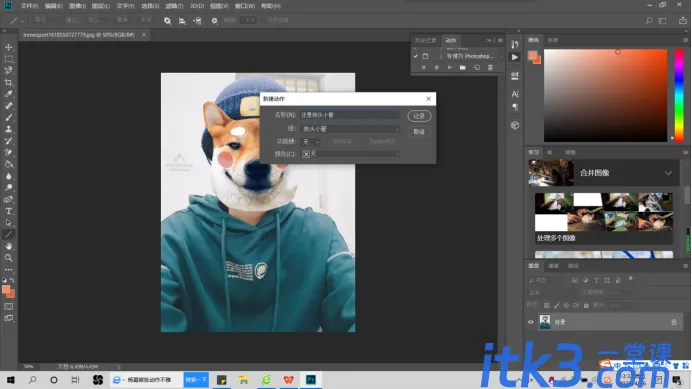Open path alignment icon in options bar
This screenshot has width=692, height=389.
point(182,21)
